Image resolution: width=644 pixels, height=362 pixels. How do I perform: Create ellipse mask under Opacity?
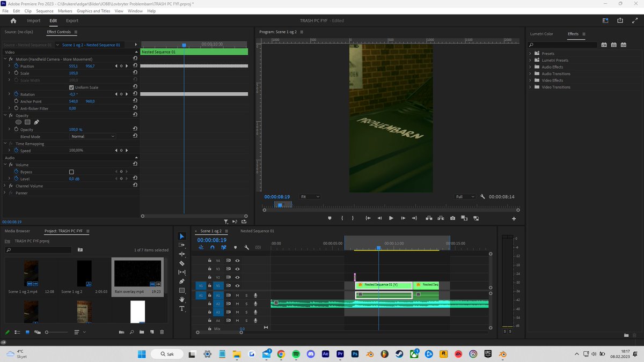(18, 122)
